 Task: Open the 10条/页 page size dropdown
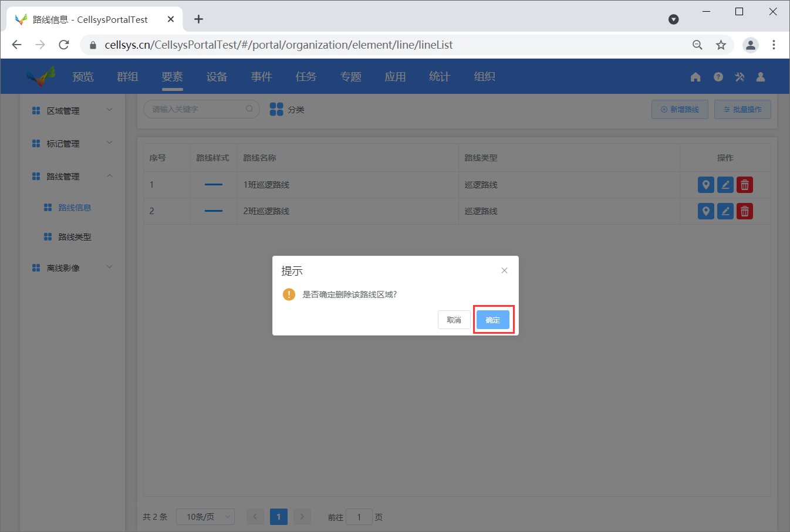coord(205,517)
